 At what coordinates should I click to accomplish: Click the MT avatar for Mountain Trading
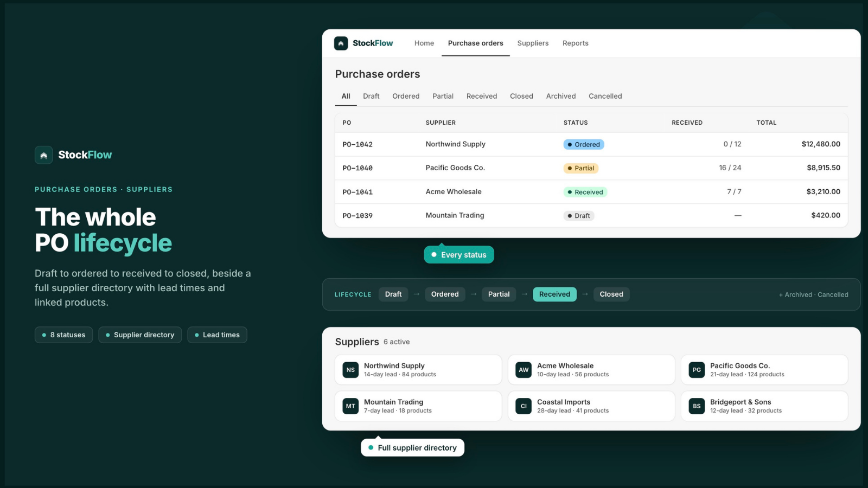(350, 406)
